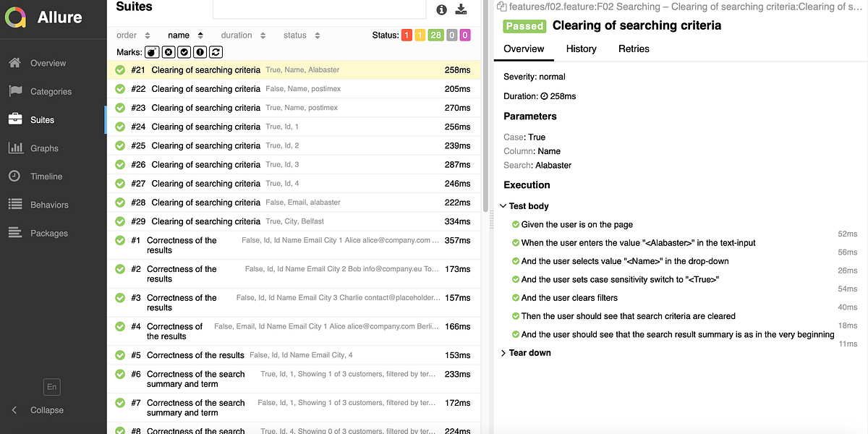Screen dimensions: 868x434
Task: Open test #27 with True, Id, 4
Action: 294,184
